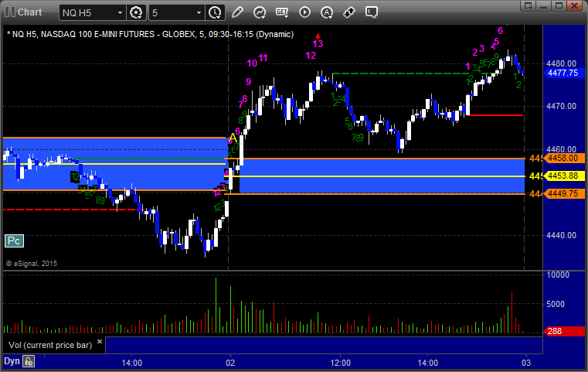Start bar replay play button
Screen dimensions: 588x372
(x=304, y=12)
